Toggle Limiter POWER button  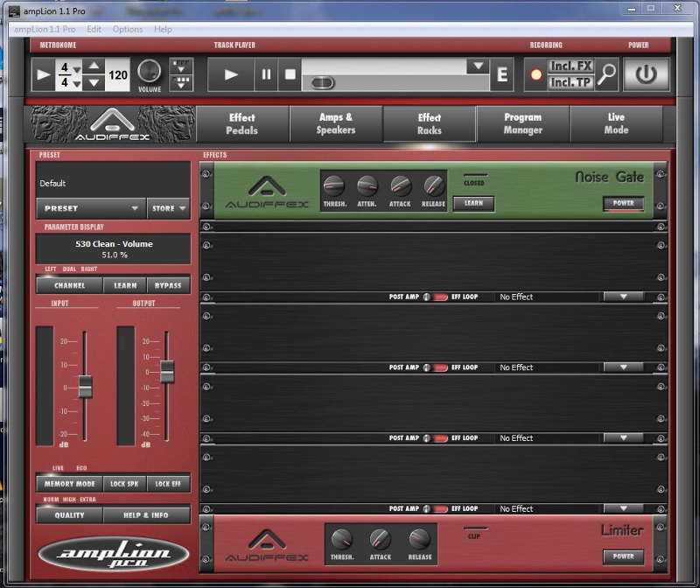pos(623,556)
